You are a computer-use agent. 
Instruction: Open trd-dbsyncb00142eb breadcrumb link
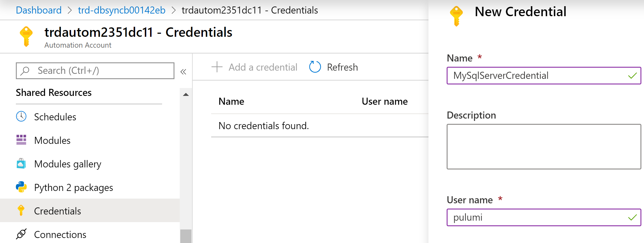(122, 10)
